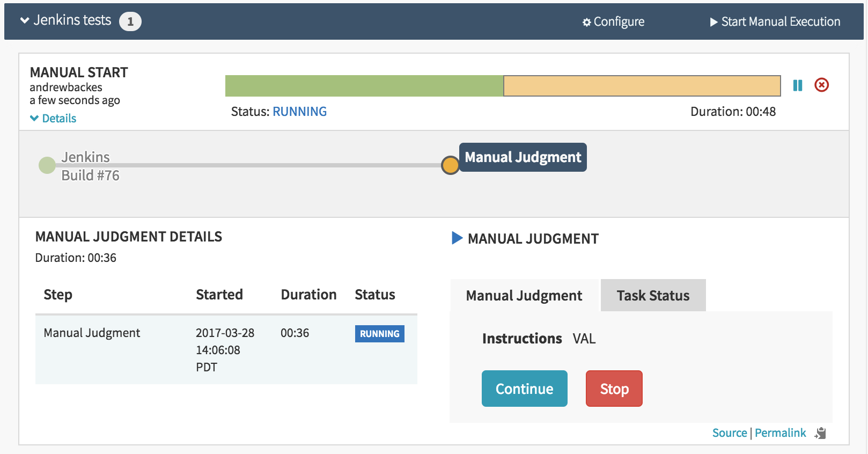Copy permalink using the clipboard icon
Viewport: 868px width, 454px height.
[x=820, y=433]
